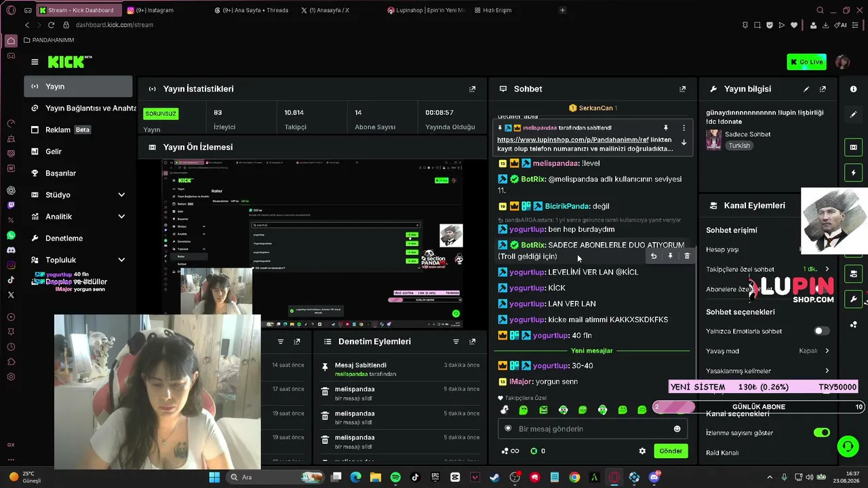Image resolution: width=868 pixels, height=488 pixels.
Task: Go to the Gelir page
Action: [x=79, y=151]
